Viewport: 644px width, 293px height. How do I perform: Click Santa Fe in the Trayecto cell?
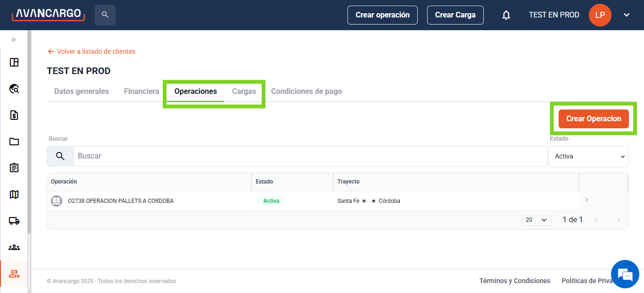click(348, 201)
